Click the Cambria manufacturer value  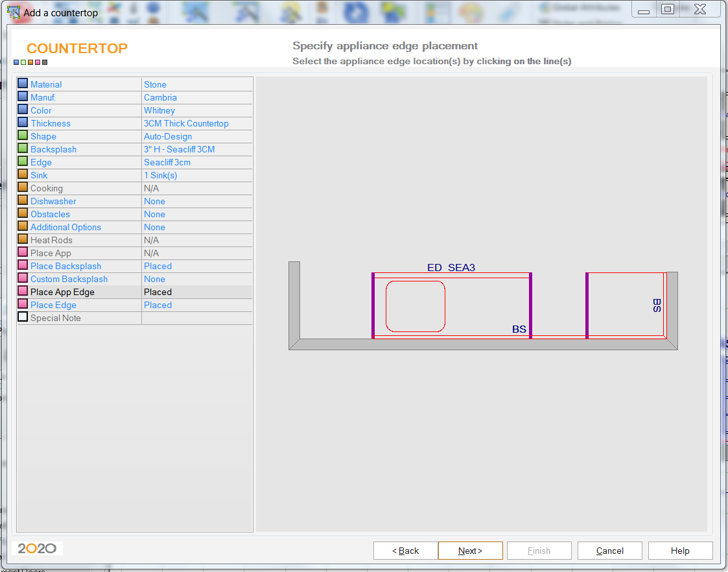coord(160,97)
